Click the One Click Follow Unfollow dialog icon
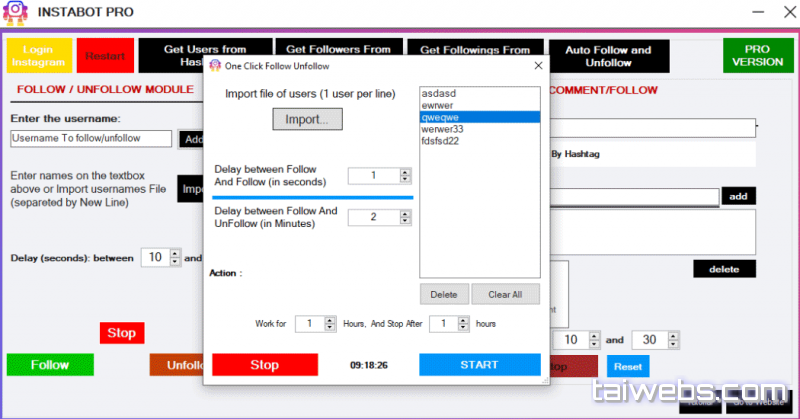Viewport: 800px width, 419px height. (x=215, y=66)
